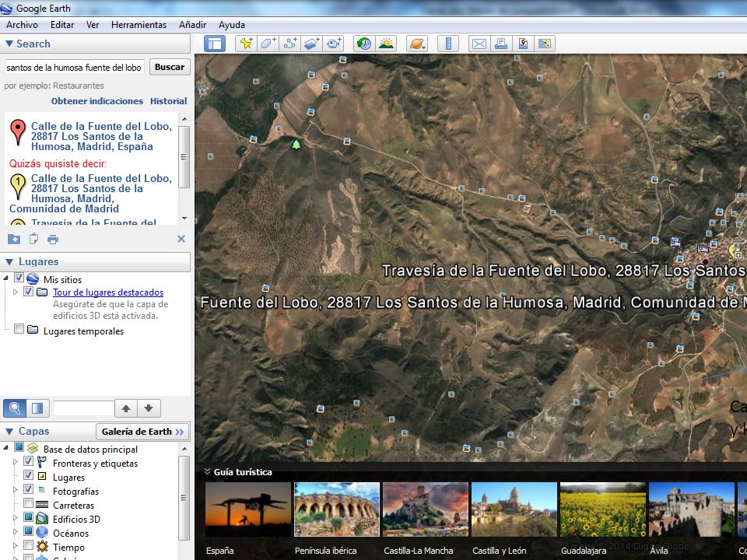Click the search text input field
This screenshot has height=560, width=747.
(x=75, y=67)
